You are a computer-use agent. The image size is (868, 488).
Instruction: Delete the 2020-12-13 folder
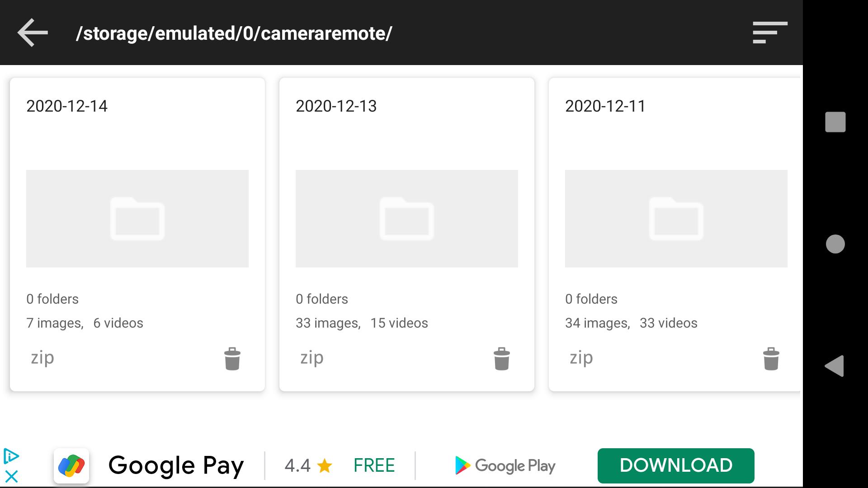(x=502, y=359)
